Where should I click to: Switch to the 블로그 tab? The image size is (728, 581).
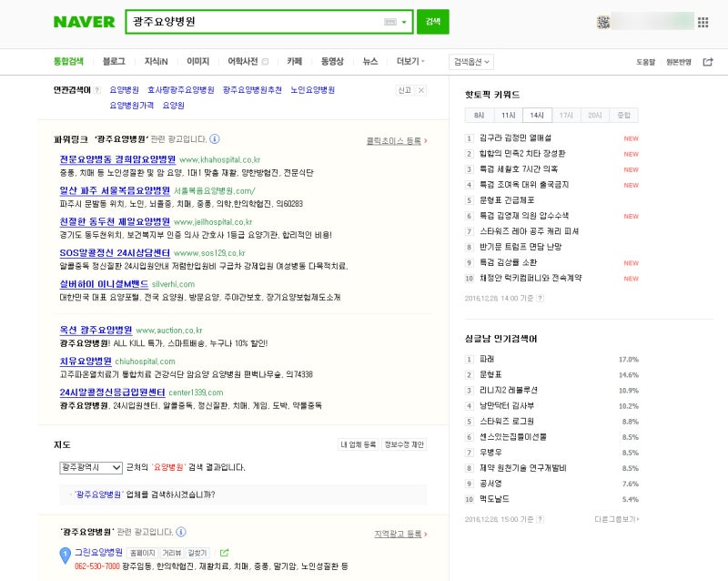114,61
